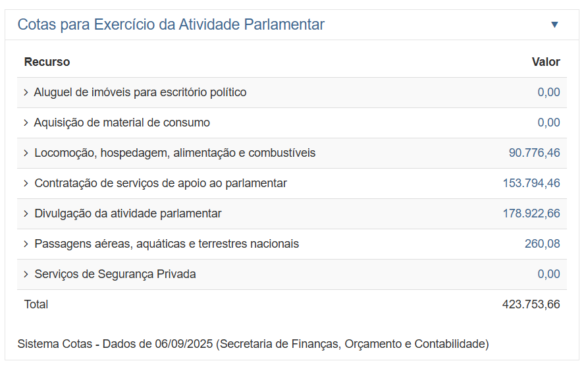Click the Cotas para Exercício panel title
The width and height of the screenshot is (588, 365).
171,25
